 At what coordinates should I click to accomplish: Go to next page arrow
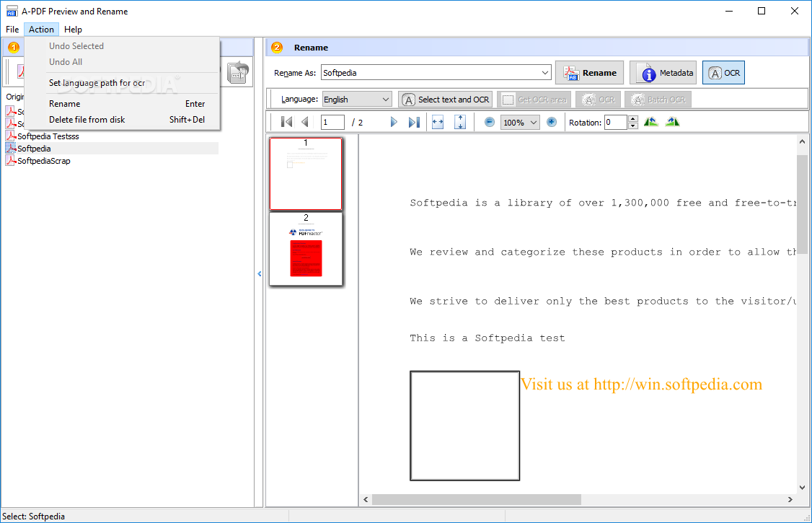[x=394, y=122]
